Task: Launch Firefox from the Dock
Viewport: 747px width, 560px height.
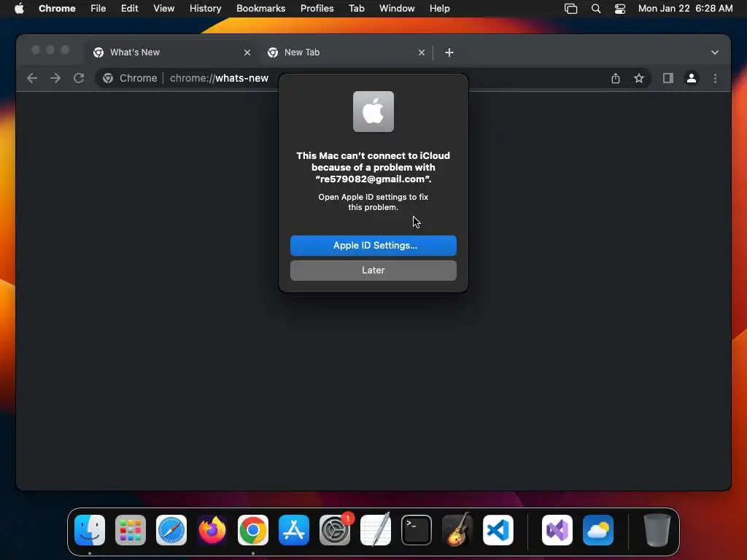Action: click(212, 529)
